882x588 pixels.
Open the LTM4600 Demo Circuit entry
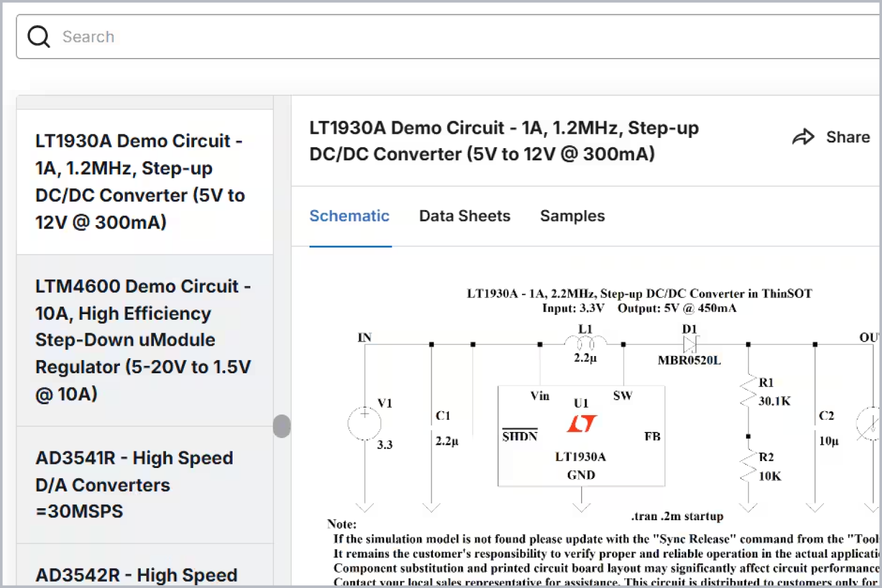click(x=144, y=339)
